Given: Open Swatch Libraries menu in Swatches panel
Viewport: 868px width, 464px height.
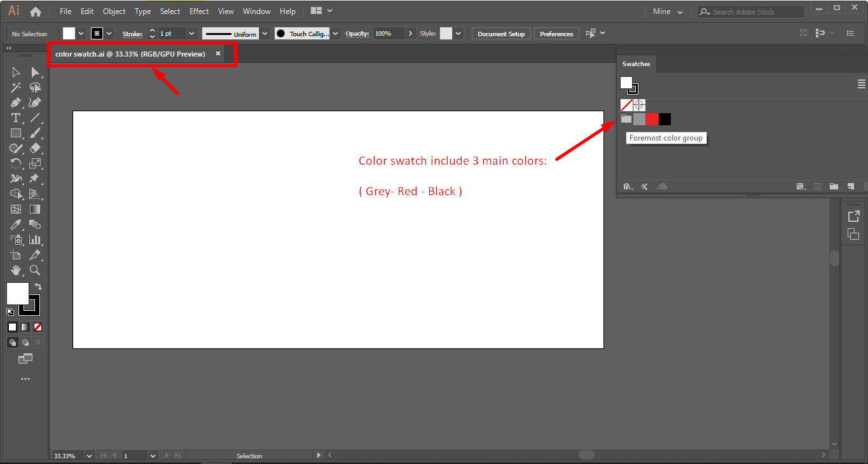Looking at the screenshot, I should point(628,187).
